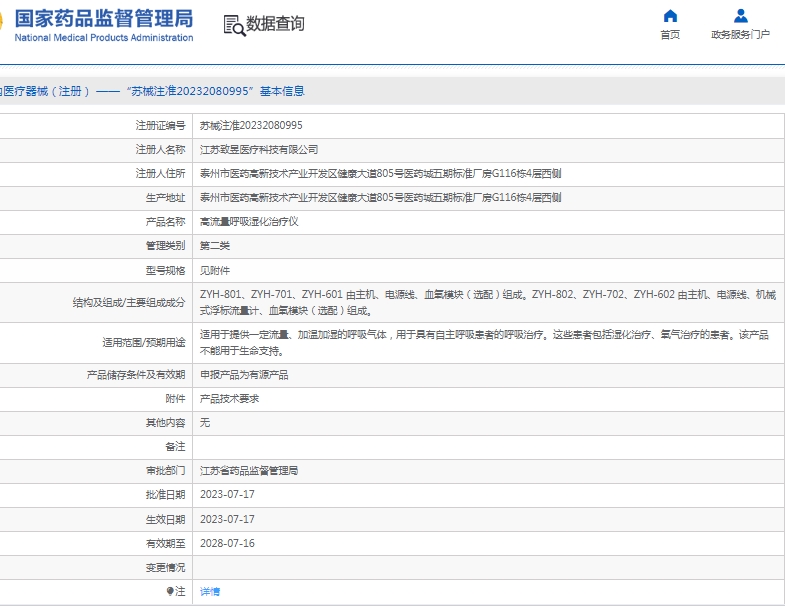Click the 适用范围/预期用途 row label

(x=144, y=343)
